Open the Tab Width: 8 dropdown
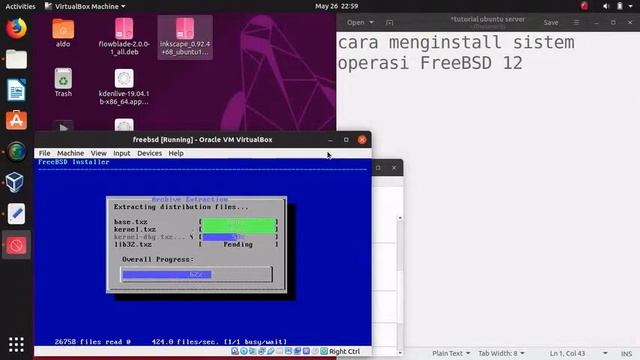 [x=501, y=353]
